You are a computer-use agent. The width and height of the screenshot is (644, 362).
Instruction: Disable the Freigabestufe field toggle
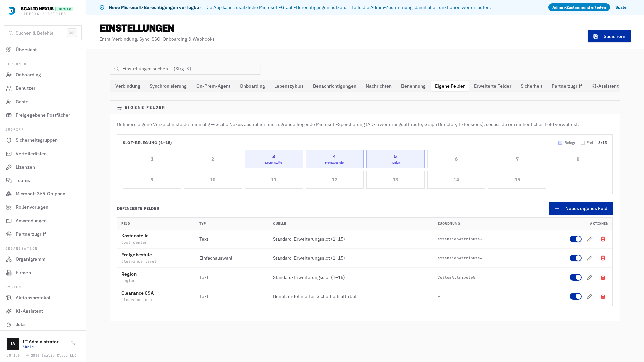pos(576,258)
